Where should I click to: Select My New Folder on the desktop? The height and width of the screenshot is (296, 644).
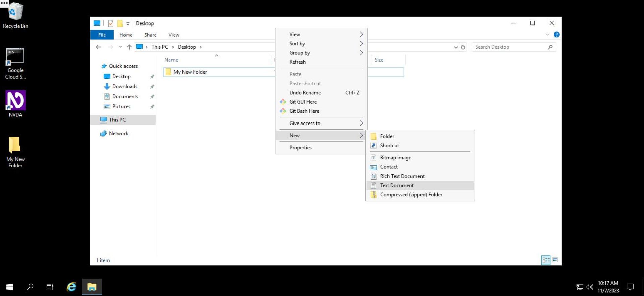tap(15, 152)
